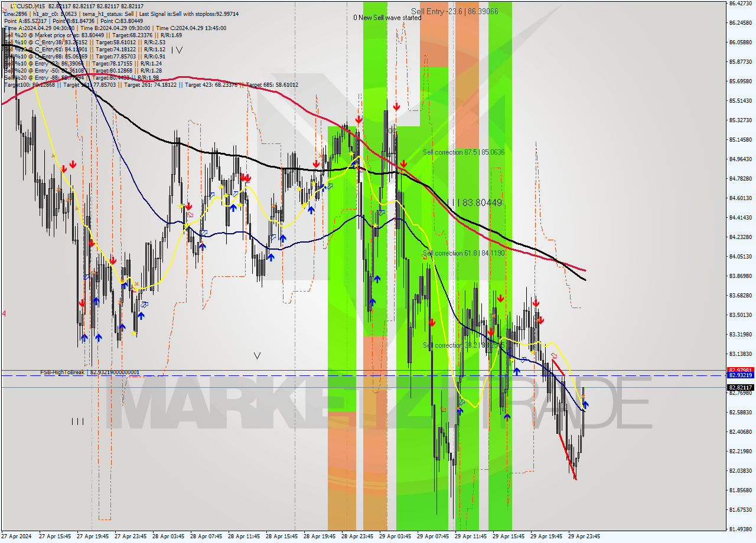Click the 83.68280 price axis label
This screenshot has height=543, width=756.
(x=741, y=296)
